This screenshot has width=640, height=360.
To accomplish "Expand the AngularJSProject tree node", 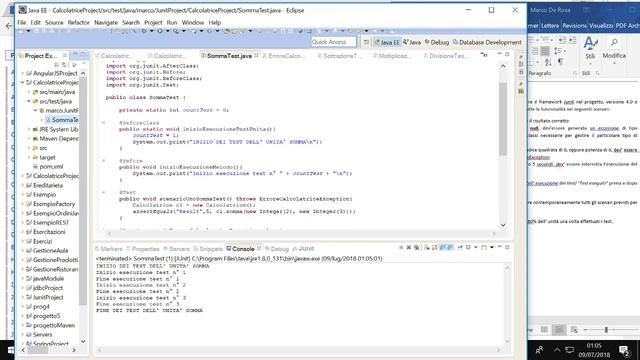I will [x=23, y=73].
